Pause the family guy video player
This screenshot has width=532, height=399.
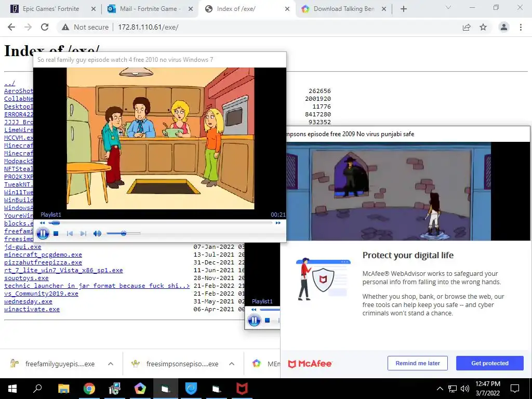(43, 233)
